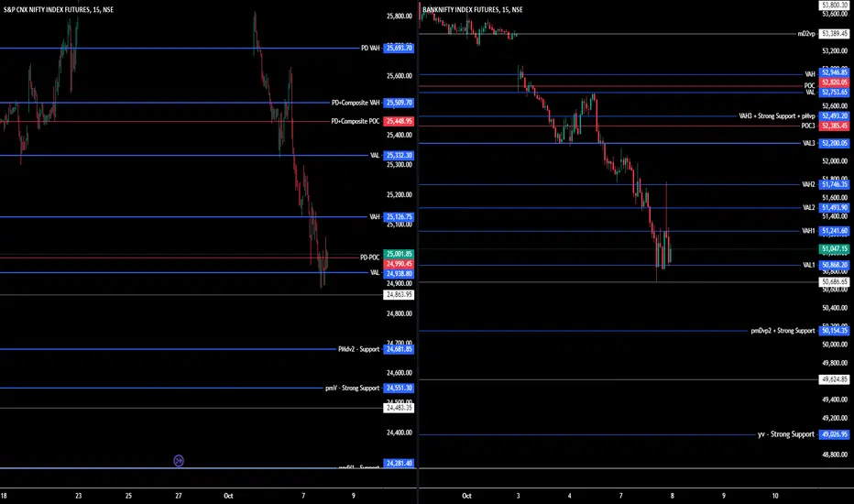Click the red 24,990.45 price tag
The image size is (854, 504).
[399, 264]
